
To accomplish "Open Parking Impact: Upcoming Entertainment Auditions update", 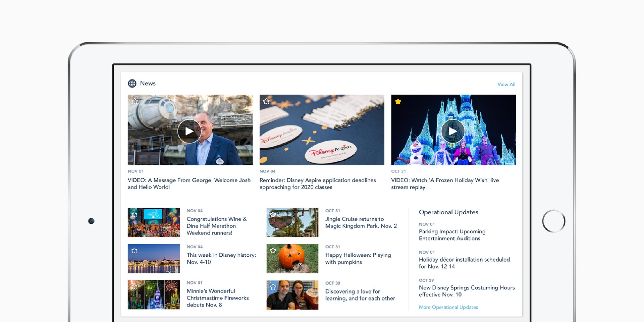I will [452, 235].
